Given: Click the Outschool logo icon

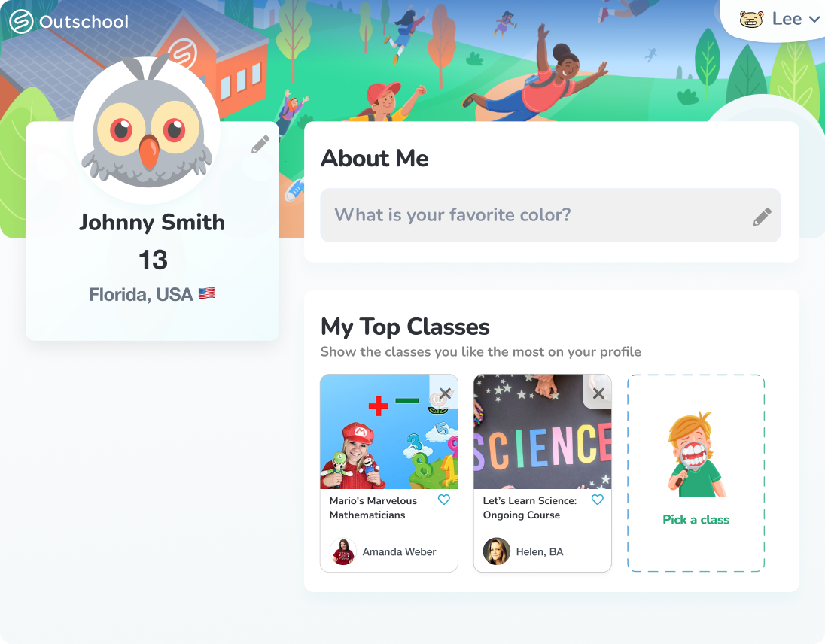Looking at the screenshot, I should coord(21,22).
